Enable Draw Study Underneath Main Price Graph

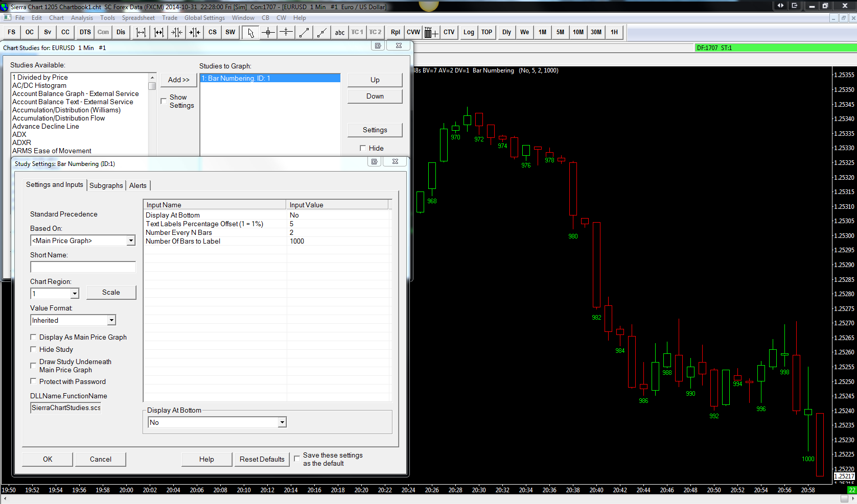click(33, 366)
